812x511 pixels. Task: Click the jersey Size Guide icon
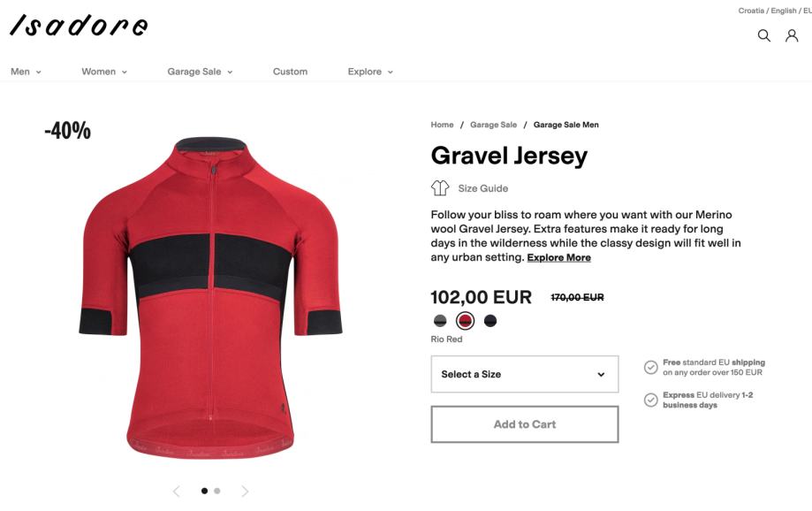tap(440, 187)
